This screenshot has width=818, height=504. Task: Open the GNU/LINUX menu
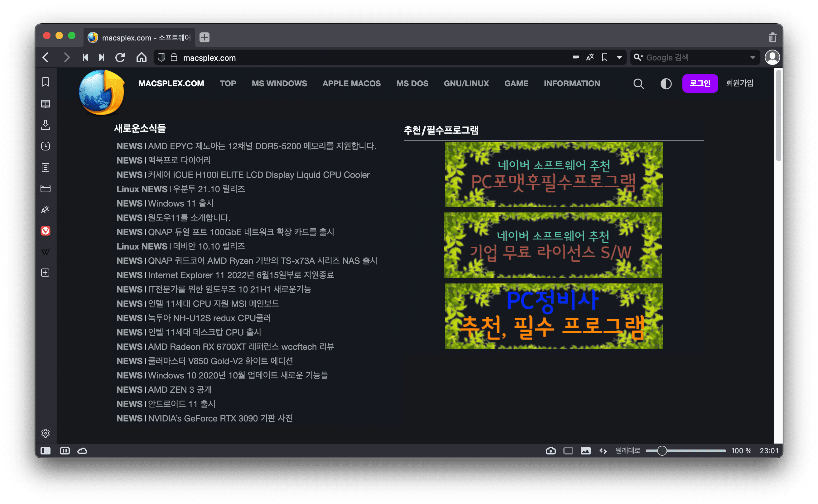[x=466, y=83]
